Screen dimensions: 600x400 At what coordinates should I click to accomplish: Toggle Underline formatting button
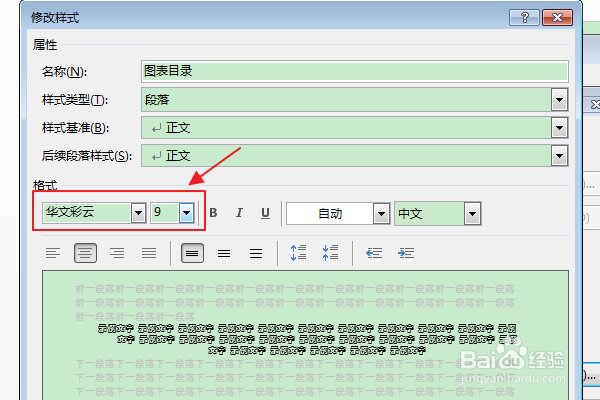coord(265,213)
